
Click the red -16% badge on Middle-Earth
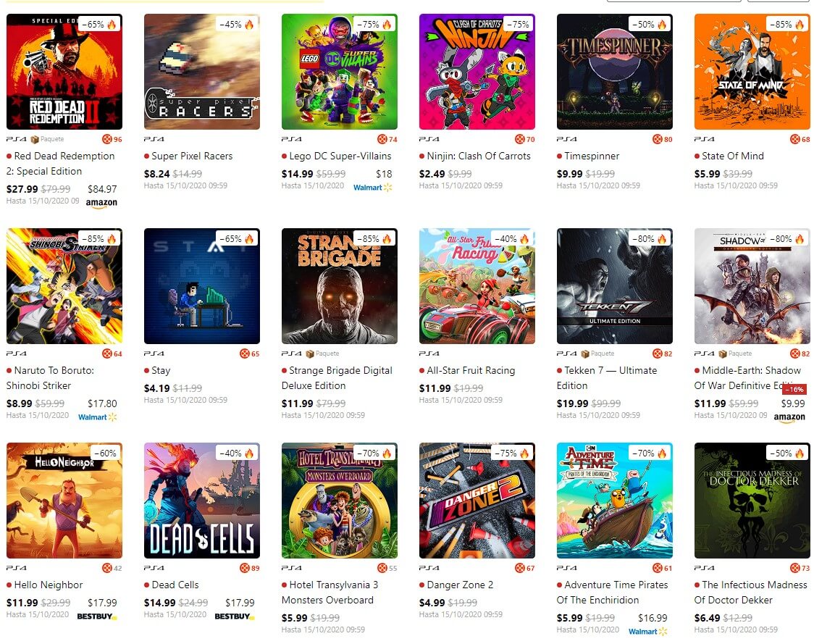click(794, 390)
